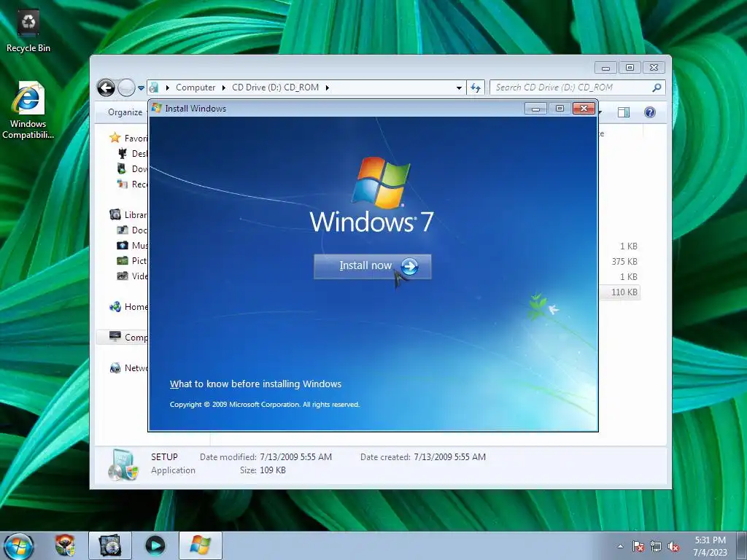This screenshot has width=747, height=560.
Task: Minimize the Install Windows dialog
Action: tap(535, 109)
